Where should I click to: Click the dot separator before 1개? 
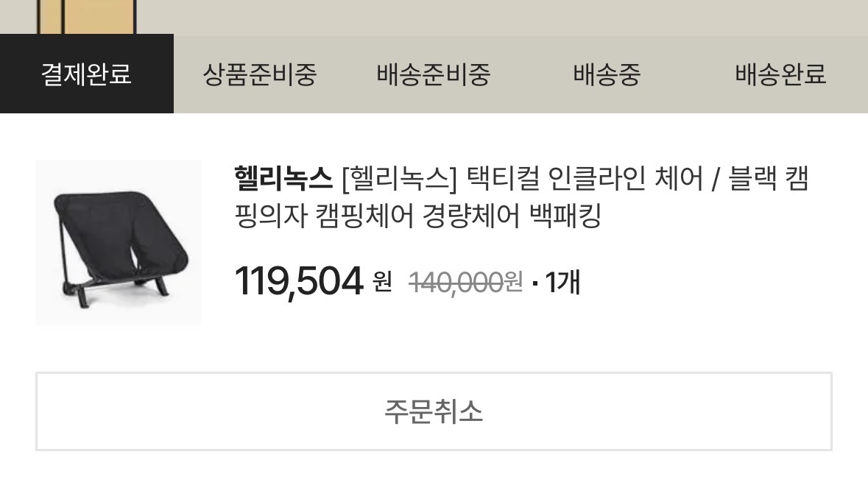pos(534,284)
